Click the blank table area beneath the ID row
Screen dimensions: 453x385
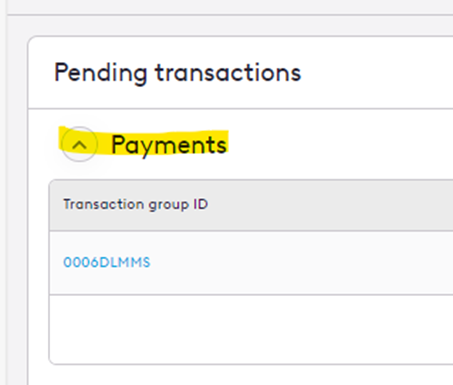pyautogui.click(x=251, y=329)
